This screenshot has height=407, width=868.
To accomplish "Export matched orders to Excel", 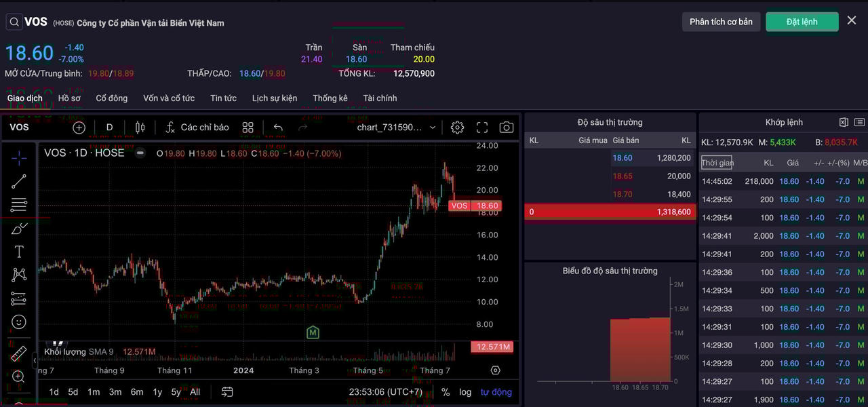I will pyautogui.click(x=844, y=123).
